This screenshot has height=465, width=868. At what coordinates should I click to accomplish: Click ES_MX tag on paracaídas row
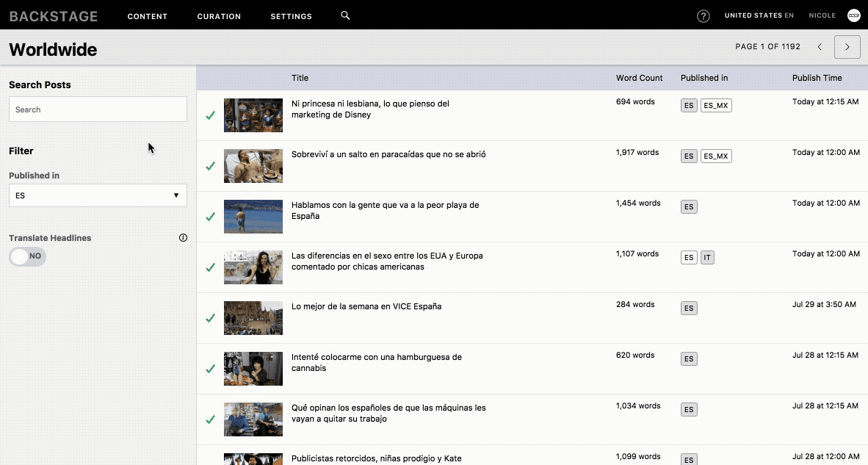[716, 156]
